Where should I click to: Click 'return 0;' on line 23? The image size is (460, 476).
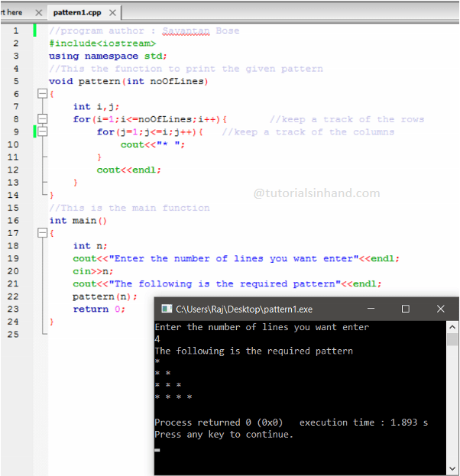click(99, 309)
